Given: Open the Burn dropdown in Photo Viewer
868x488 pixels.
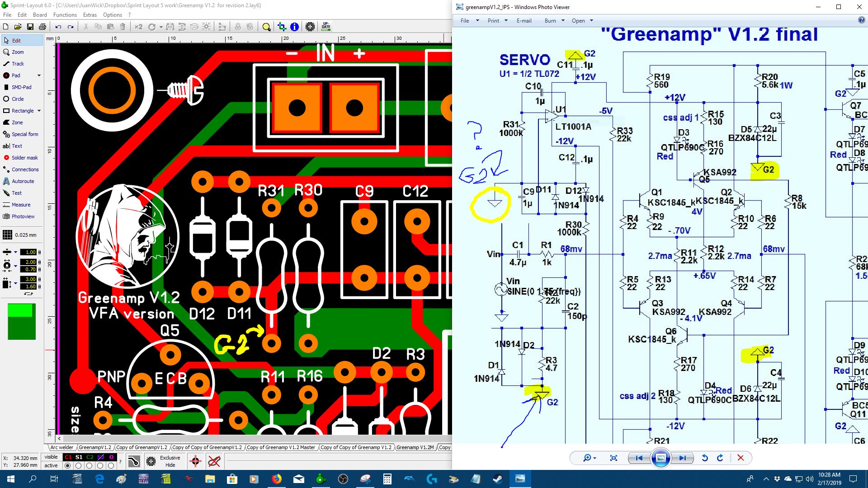Looking at the screenshot, I should coord(555,21).
